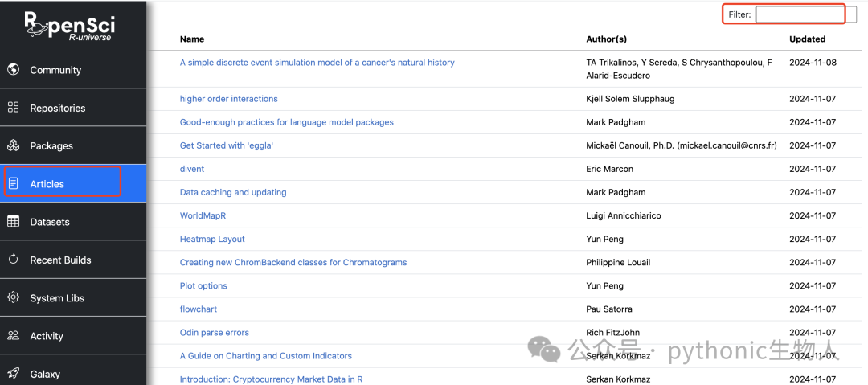Viewport: 868px width, 385px height.
Task: Go to the Recent Builds section
Action: click(x=73, y=260)
